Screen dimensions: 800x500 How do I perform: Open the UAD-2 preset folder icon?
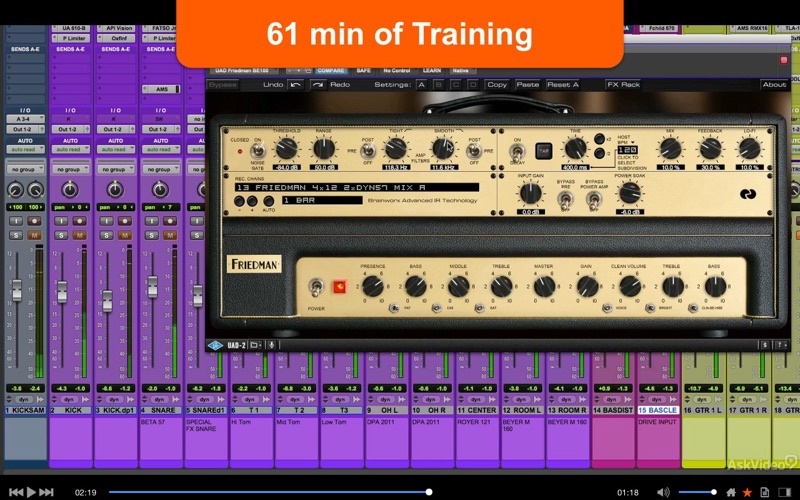pos(255,345)
